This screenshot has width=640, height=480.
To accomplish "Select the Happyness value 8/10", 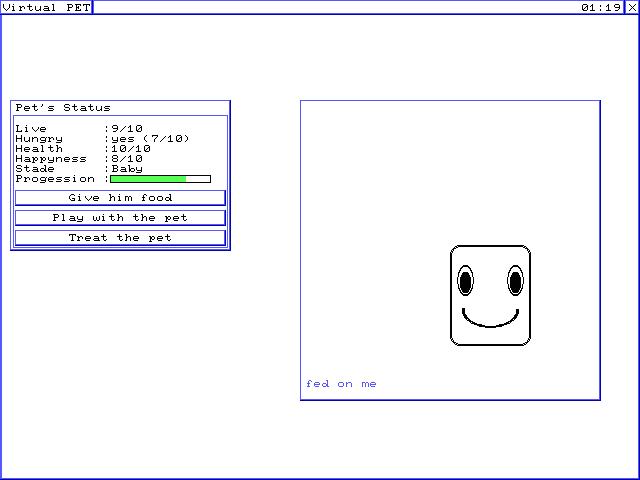I will coord(127,159).
